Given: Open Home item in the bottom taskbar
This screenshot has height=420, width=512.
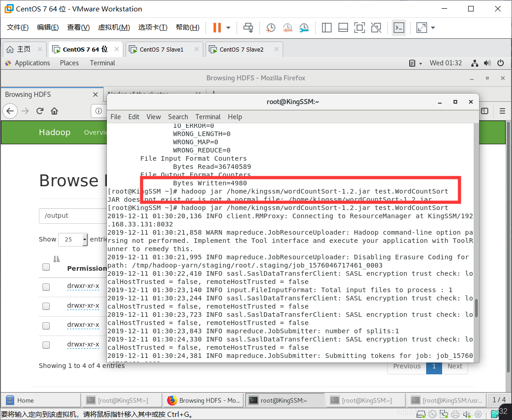Looking at the screenshot, I should tap(41, 400).
